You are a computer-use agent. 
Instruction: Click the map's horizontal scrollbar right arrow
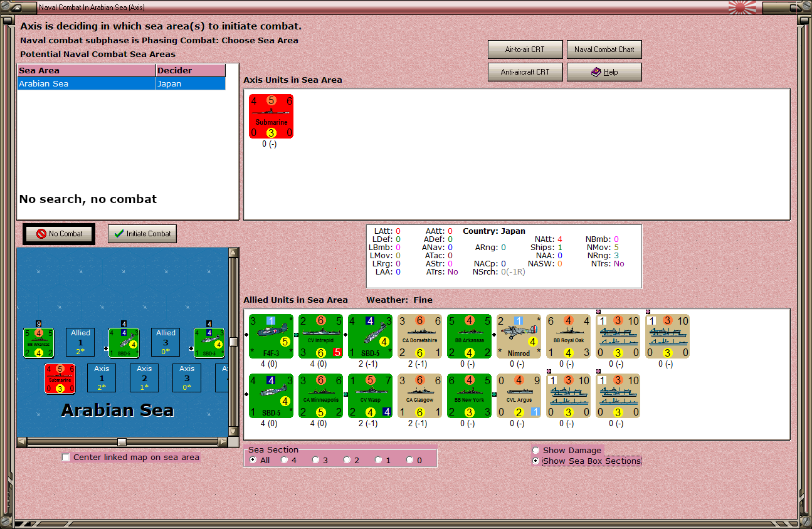[223, 442]
